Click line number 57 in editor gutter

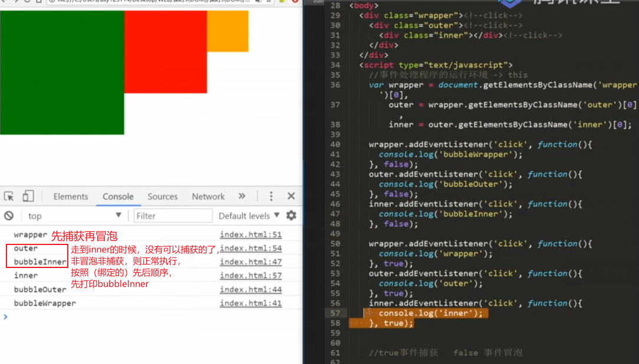[x=335, y=313]
